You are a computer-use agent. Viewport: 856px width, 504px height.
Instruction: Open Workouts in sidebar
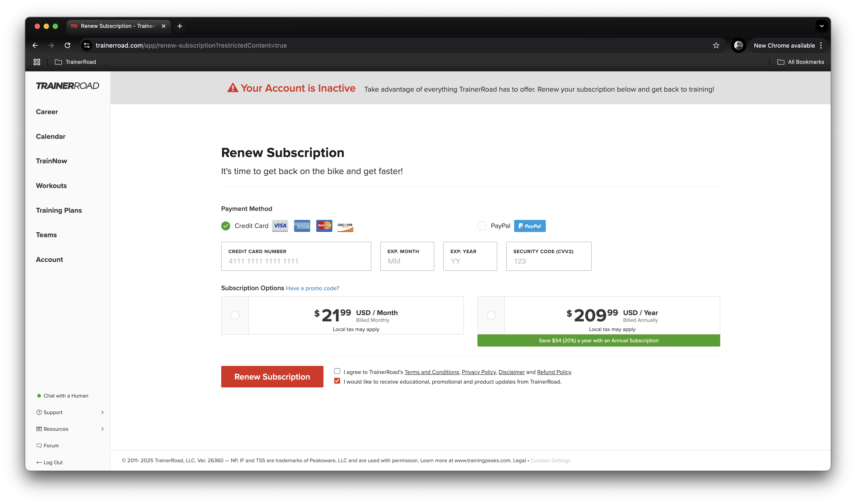coord(51,186)
